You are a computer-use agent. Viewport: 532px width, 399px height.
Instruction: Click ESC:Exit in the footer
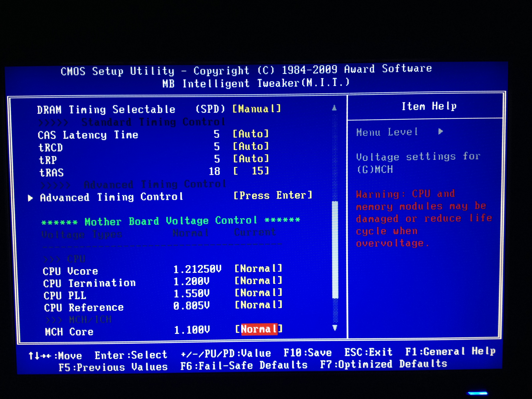tap(368, 352)
